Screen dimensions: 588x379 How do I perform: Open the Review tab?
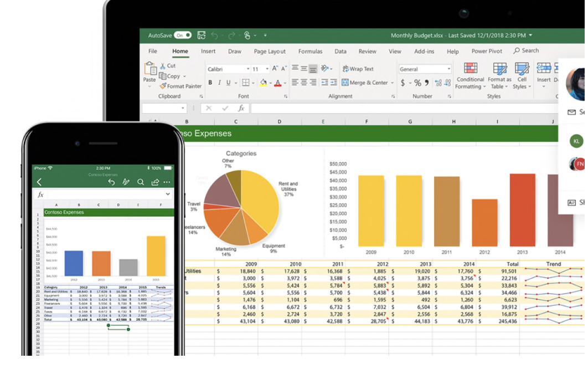pyautogui.click(x=367, y=51)
